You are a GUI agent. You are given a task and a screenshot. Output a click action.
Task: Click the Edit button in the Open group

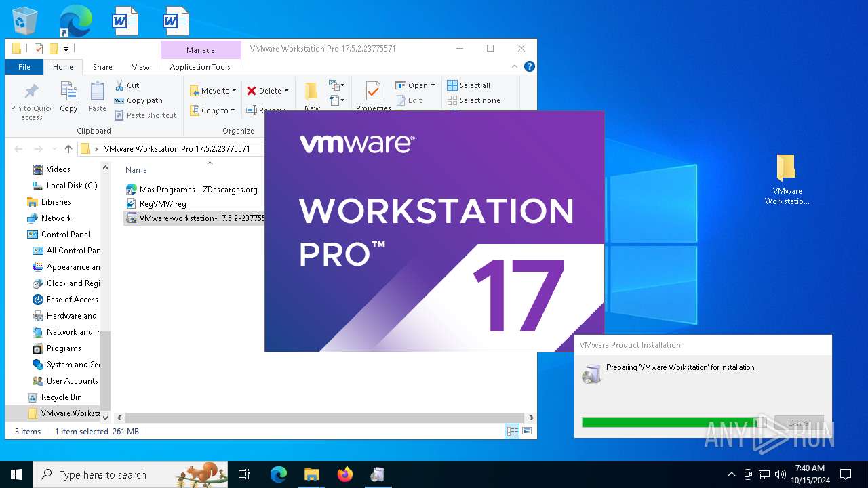pos(409,100)
